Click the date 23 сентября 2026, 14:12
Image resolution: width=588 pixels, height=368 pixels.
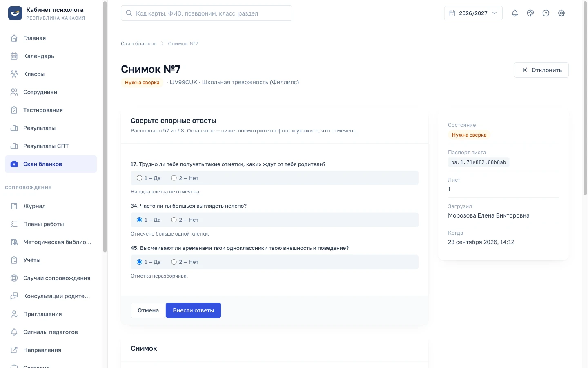(481, 242)
